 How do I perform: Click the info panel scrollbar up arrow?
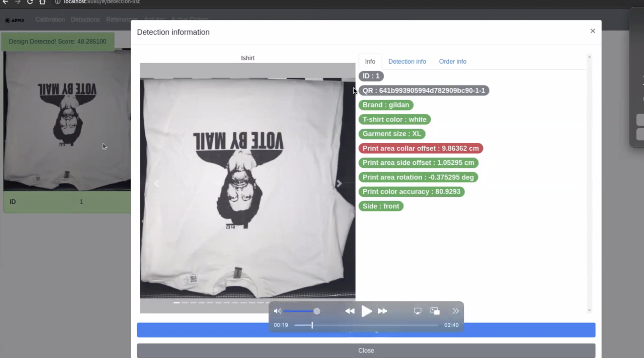pos(589,57)
